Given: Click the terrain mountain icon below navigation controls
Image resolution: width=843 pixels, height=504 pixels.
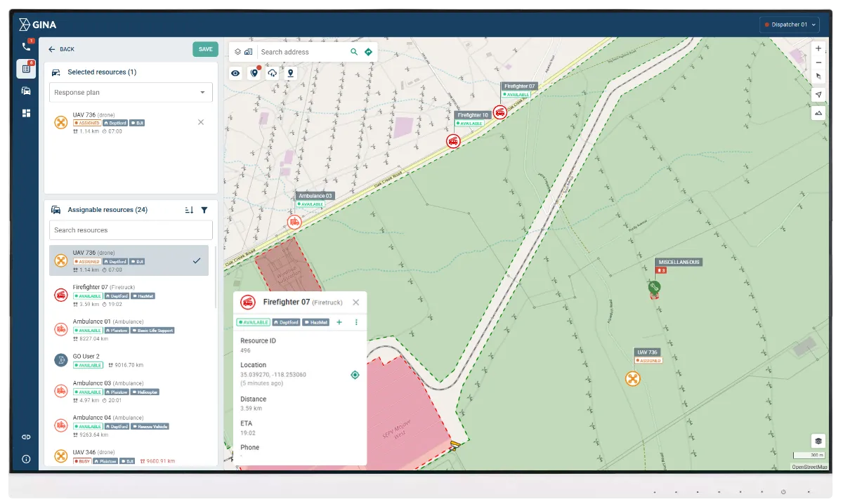Looking at the screenshot, I should [818, 112].
